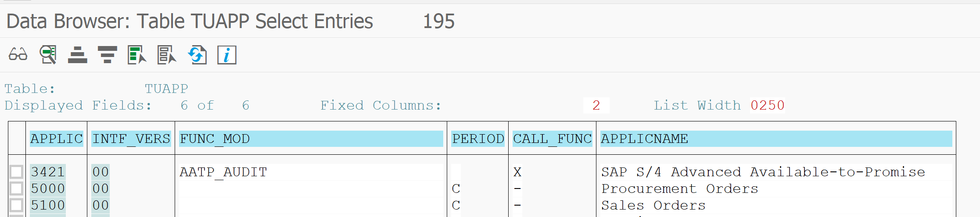This screenshot has width=980, height=217.
Task: Sort entries in descending order
Action: pyautogui.click(x=108, y=55)
